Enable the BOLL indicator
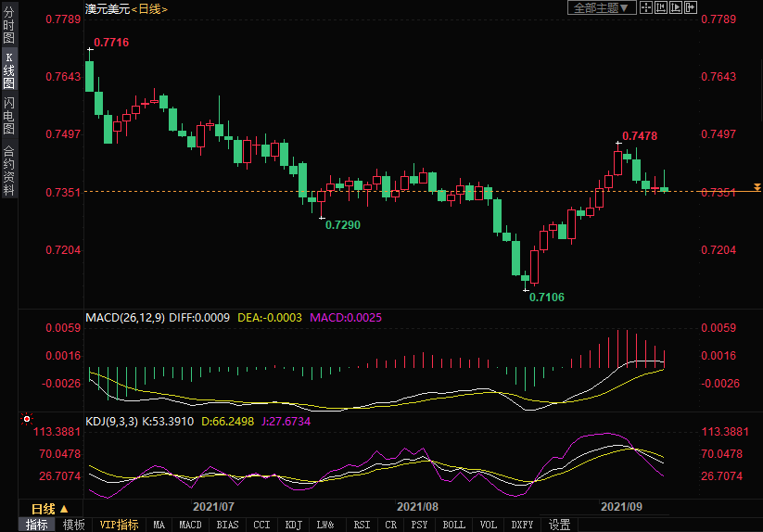The height and width of the screenshot is (532, 763). pos(453,525)
